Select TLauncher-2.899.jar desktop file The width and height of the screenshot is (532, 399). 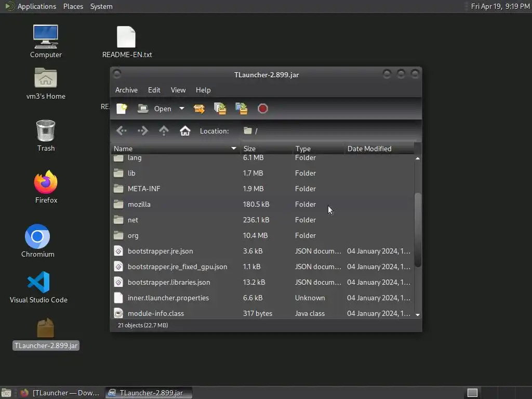pyautogui.click(x=46, y=334)
